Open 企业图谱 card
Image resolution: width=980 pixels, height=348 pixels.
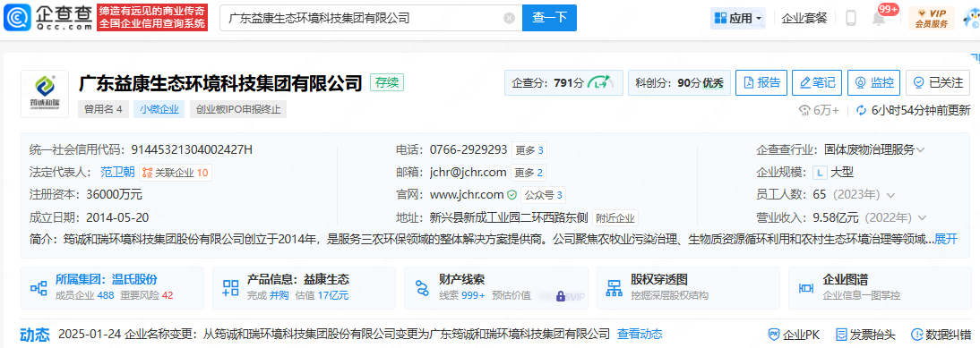(880, 287)
